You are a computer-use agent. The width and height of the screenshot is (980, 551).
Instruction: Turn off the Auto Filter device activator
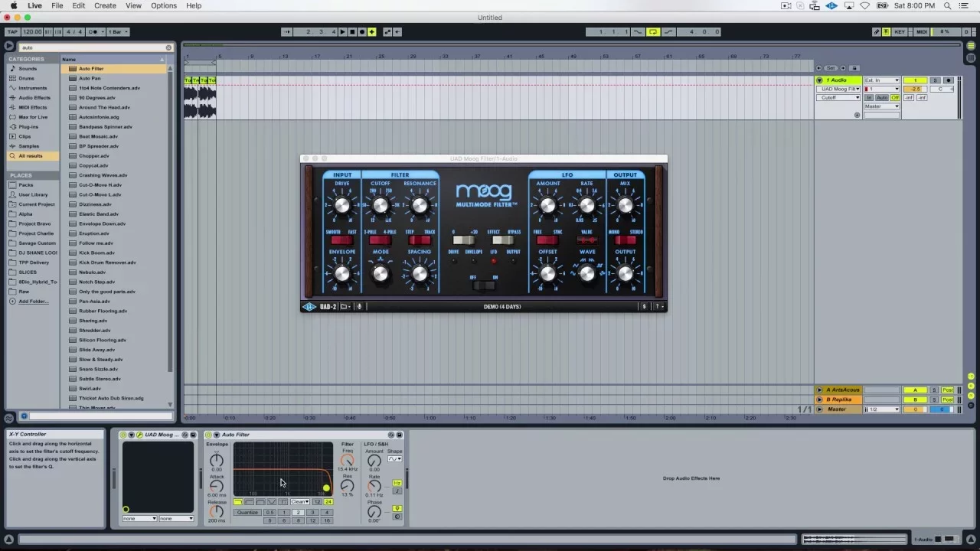208,435
